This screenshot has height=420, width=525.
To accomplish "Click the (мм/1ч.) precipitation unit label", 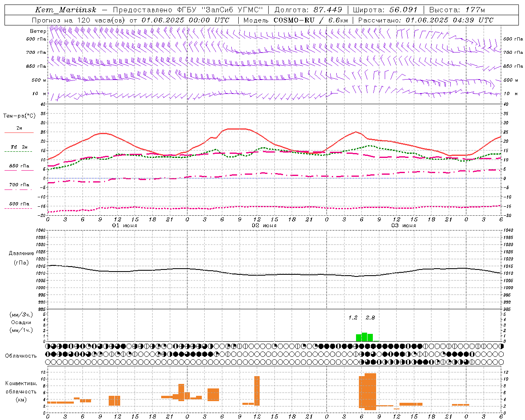I will pos(21,330).
